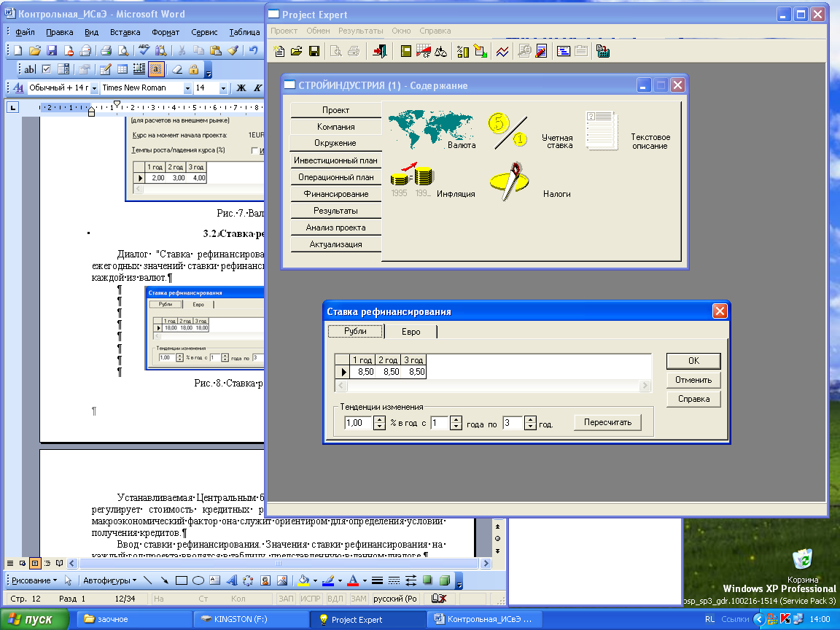Click the Cash-Flow CF icon in Project Expert

coord(423,52)
